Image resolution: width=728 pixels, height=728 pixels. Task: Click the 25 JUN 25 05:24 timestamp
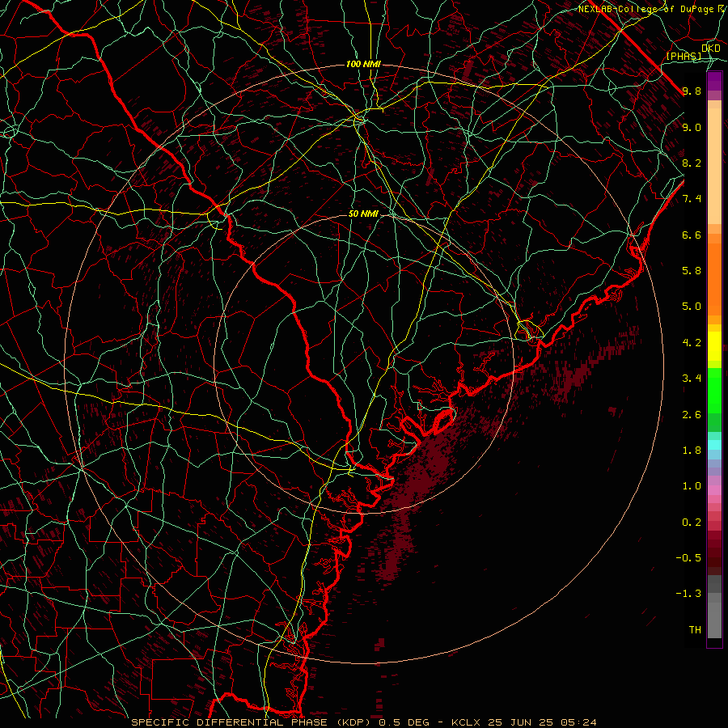point(542,722)
